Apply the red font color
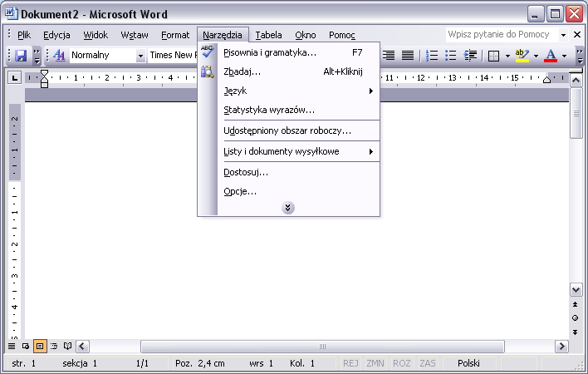 pos(550,56)
